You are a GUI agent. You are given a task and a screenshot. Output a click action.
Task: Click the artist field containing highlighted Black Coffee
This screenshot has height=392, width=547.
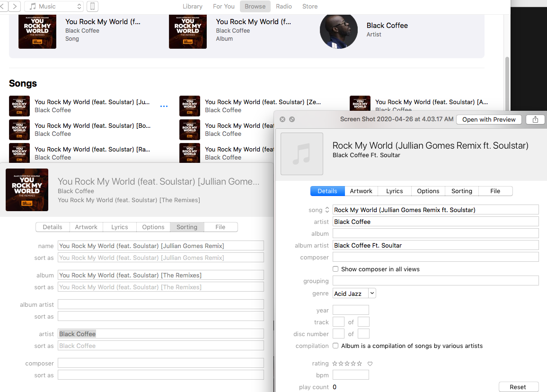[161, 334]
